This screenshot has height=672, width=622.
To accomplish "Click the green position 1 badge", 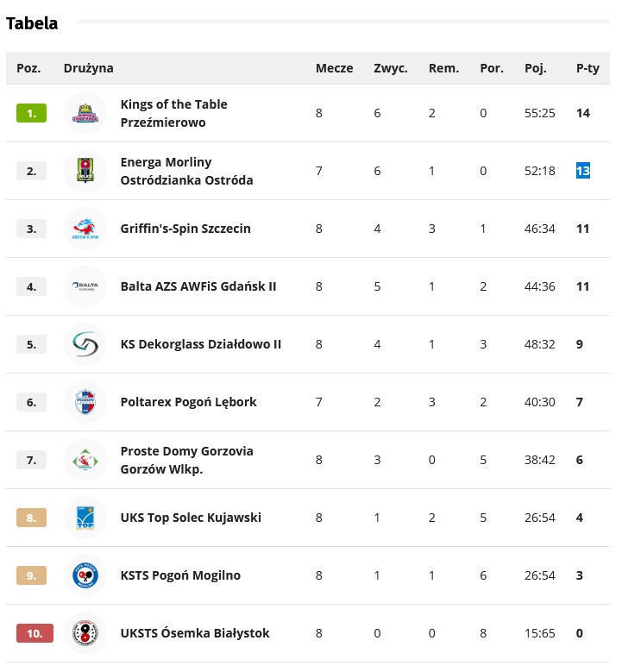I will click(31, 113).
